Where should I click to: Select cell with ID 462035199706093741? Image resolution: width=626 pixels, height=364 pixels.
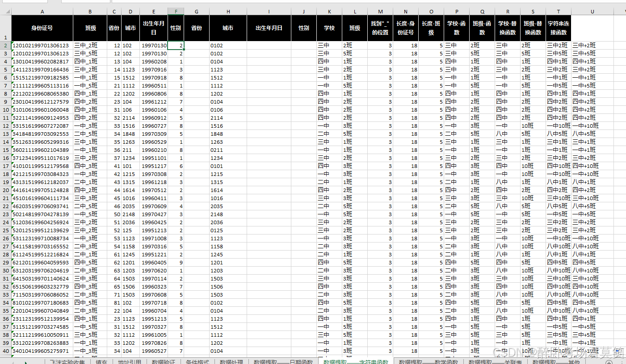point(42,206)
